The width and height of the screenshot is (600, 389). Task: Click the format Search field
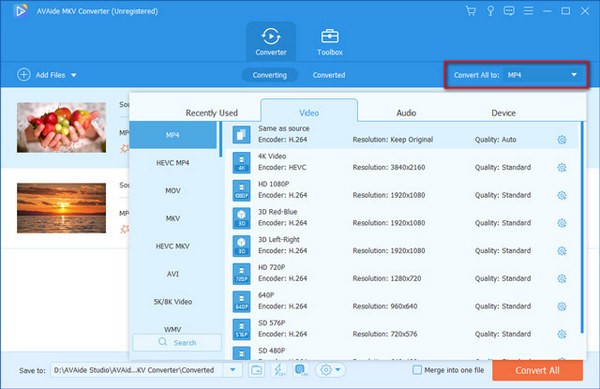click(177, 342)
